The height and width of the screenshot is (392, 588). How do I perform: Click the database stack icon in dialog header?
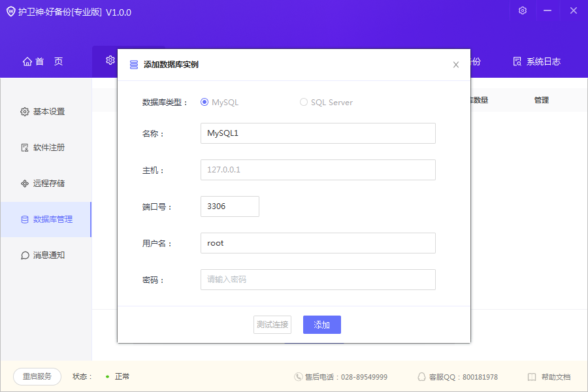[134, 65]
